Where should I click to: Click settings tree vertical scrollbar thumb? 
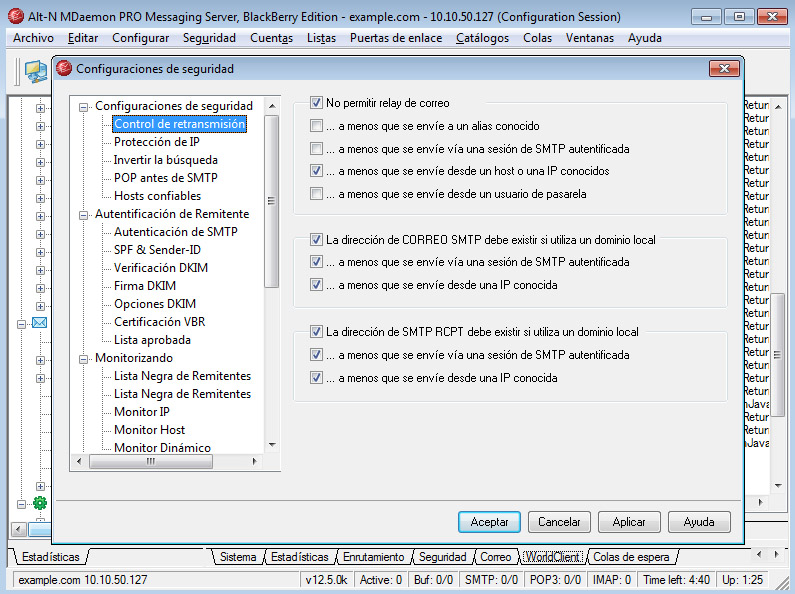pyautogui.click(x=272, y=201)
